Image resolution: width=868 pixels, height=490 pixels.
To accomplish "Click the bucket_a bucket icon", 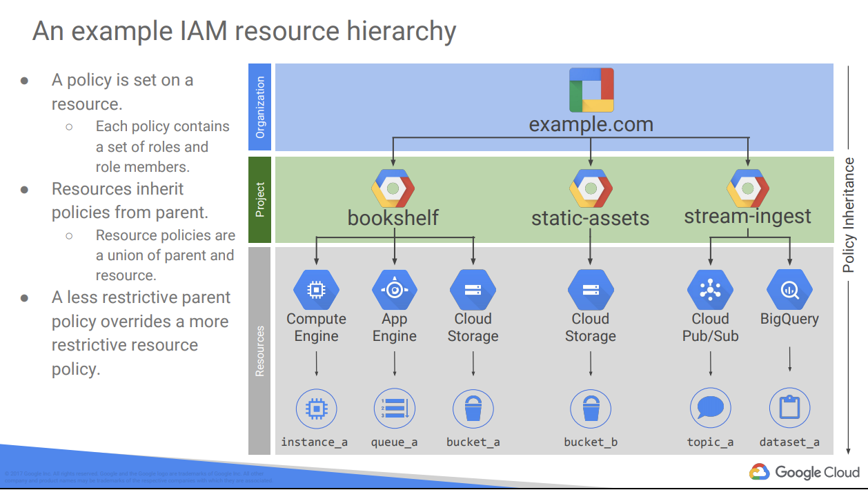I will pyautogui.click(x=473, y=409).
